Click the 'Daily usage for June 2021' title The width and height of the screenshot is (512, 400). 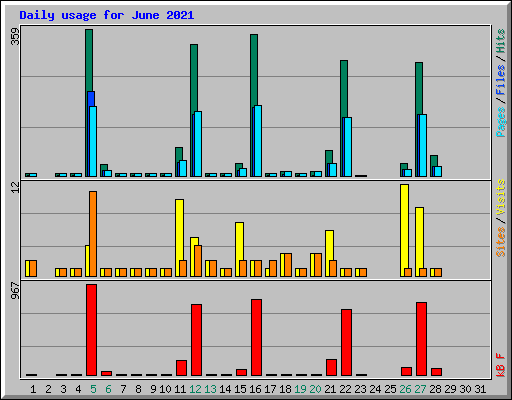coord(107,15)
